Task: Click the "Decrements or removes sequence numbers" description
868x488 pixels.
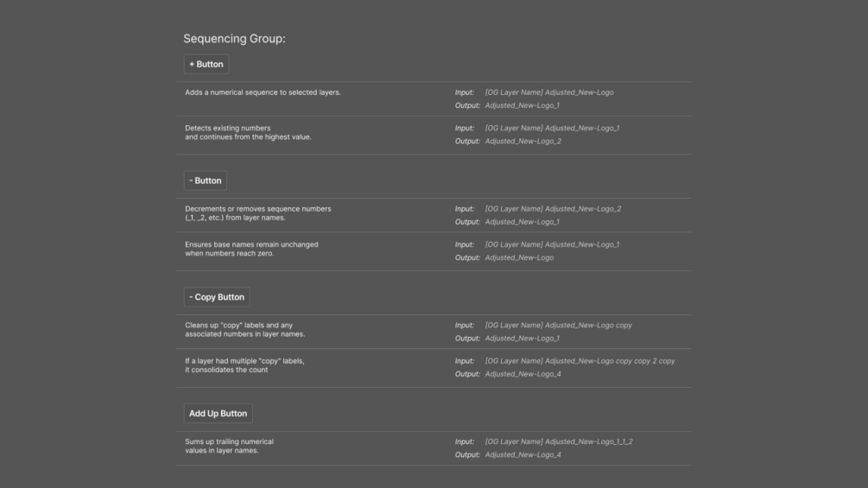Action: pos(257,212)
